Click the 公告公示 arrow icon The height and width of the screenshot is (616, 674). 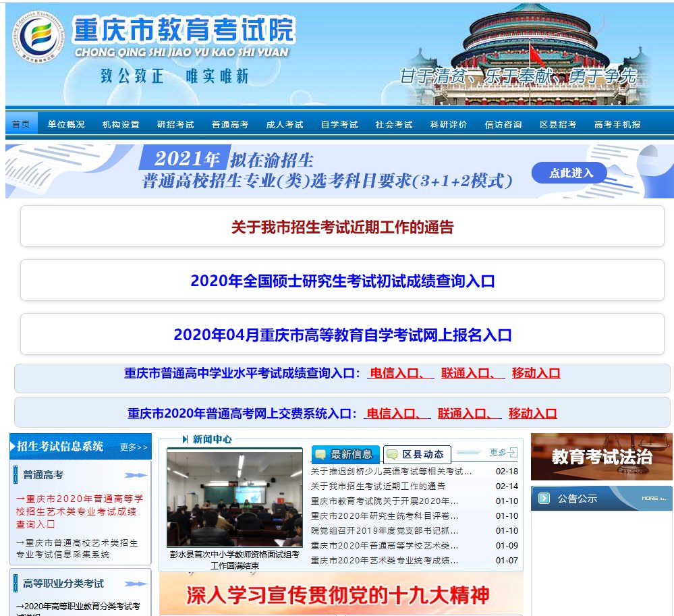544,499
